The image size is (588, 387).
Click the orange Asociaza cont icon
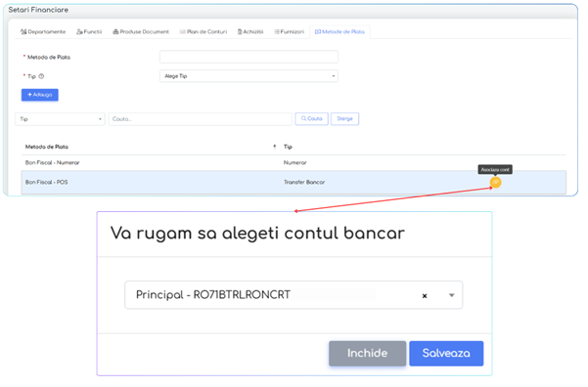pos(495,182)
